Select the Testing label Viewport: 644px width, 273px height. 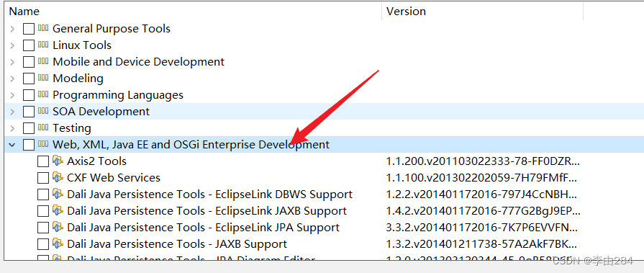click(72, 128)
